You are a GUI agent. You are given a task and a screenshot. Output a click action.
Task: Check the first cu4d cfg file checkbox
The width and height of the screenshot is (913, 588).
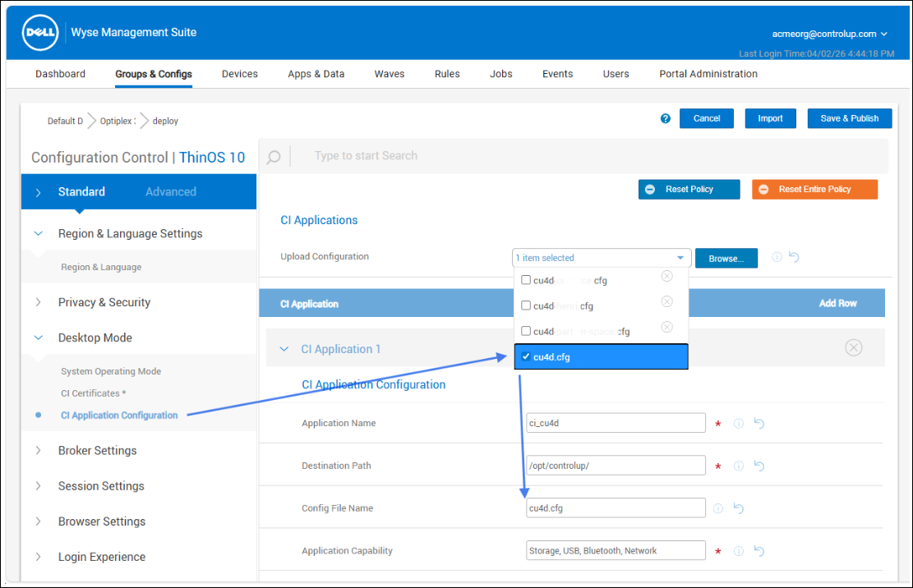526,280
